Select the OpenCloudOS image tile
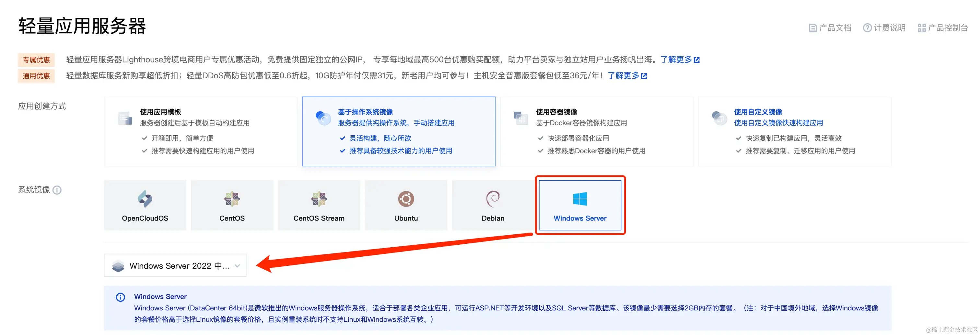The width and height of the screenshot is (980, 335). pyautogui.click(x=145, y=205)
